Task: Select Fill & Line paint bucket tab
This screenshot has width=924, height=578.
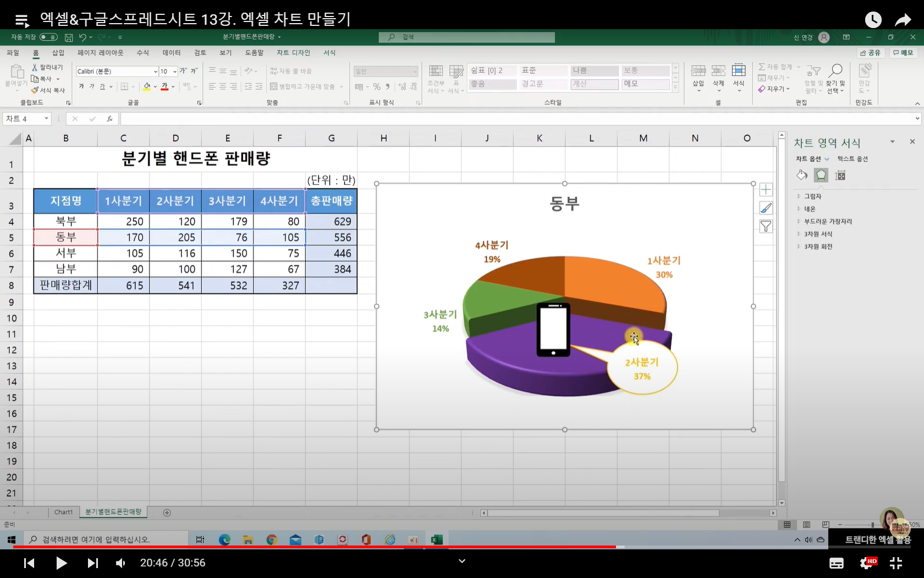Action: click(802, 175)
